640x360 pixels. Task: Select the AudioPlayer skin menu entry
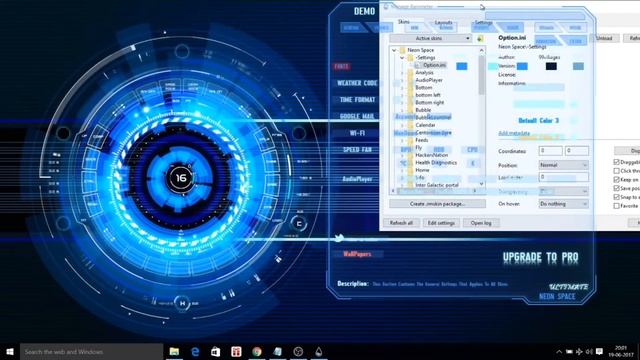click(x=357, y=179)
